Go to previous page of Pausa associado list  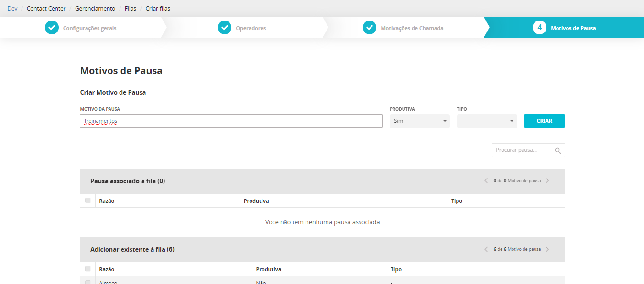click(x=486, y=181)
